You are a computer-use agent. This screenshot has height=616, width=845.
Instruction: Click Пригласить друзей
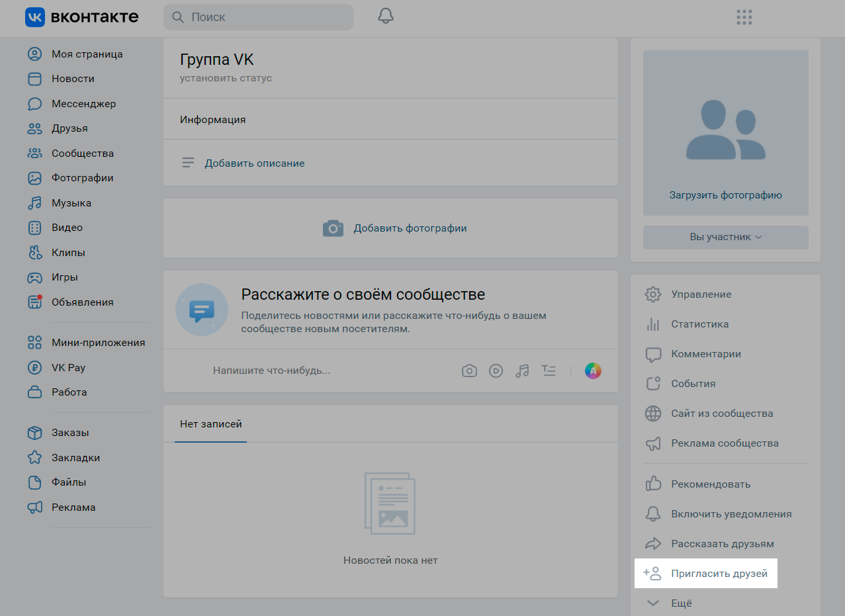(706, 574)
